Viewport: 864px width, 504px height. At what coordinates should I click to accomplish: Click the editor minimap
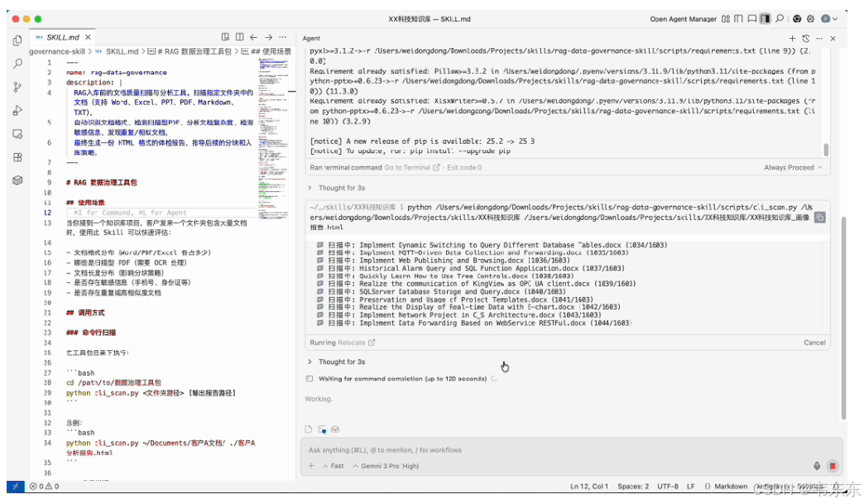(x=272, y=137)
